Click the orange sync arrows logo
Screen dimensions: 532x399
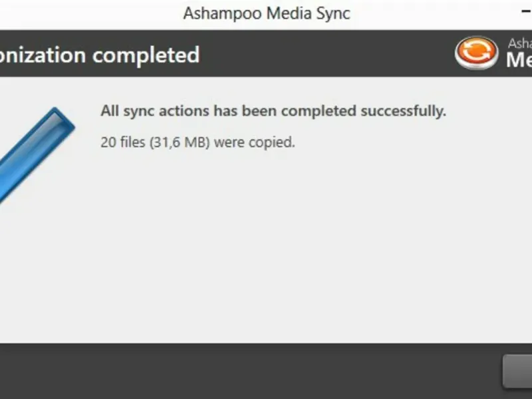pyautogui.click(x=476, y=53)
